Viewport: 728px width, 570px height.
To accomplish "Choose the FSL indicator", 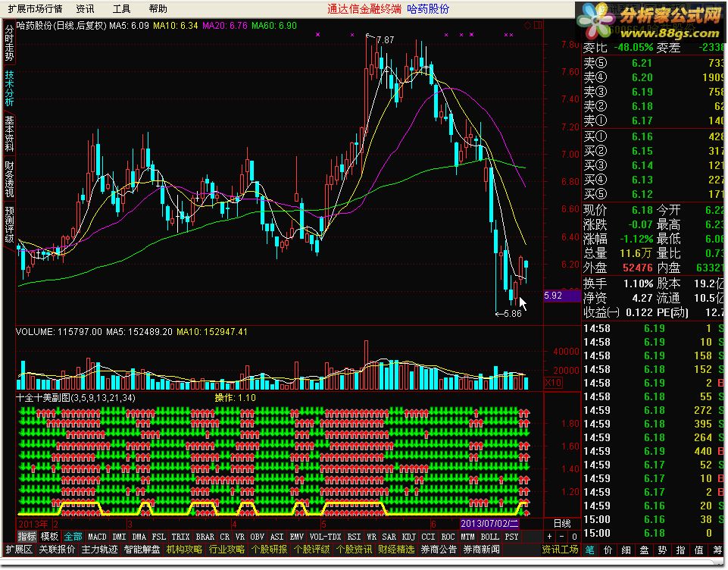I will [159, 537].
